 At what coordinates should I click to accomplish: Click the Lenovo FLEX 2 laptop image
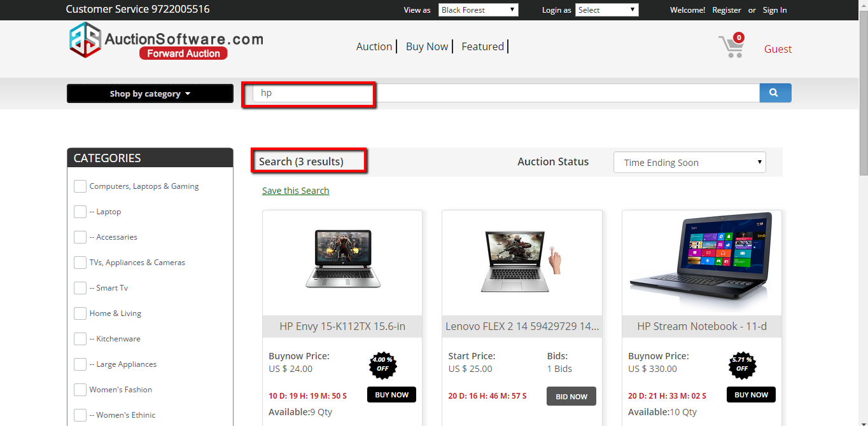pos(522,261)
